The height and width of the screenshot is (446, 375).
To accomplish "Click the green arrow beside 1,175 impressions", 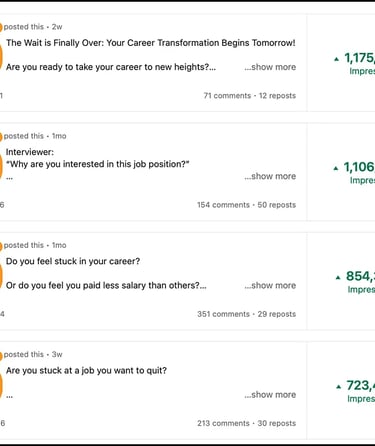I will [x=336, y=59].
